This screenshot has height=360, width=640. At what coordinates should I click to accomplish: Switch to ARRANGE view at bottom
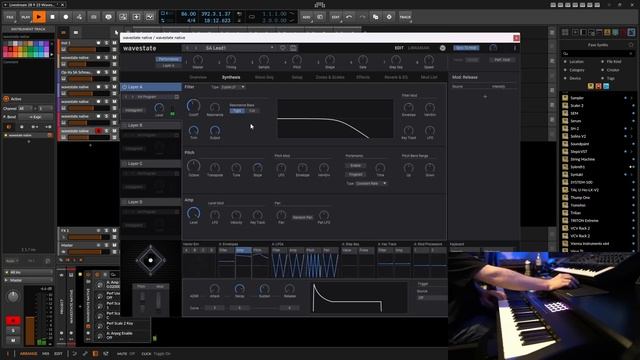[29, 354]
